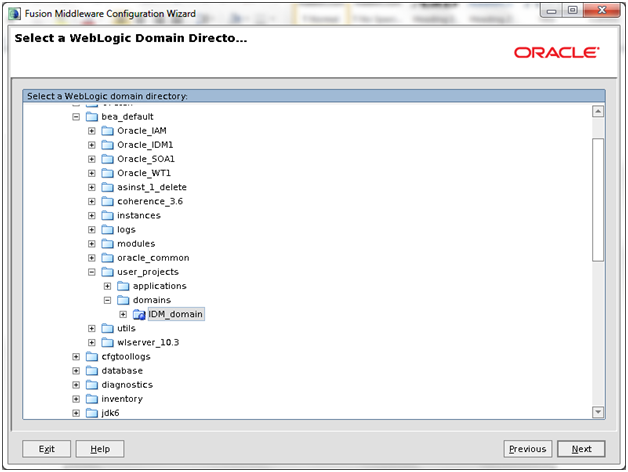Image resolution: width=628 pixels, height=472 pixels.
Task: Expand the IDM_domain tree node
Action: [123, 315]
